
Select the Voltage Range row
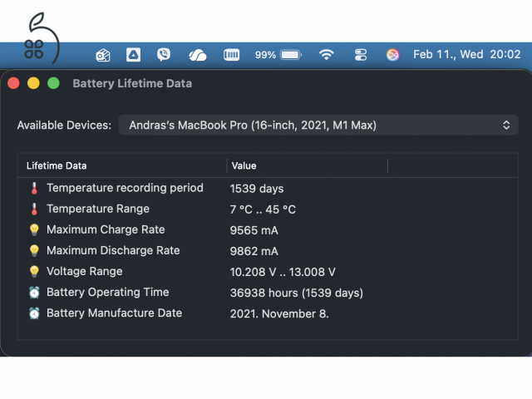pyautogui.click(x=268, y=272)
